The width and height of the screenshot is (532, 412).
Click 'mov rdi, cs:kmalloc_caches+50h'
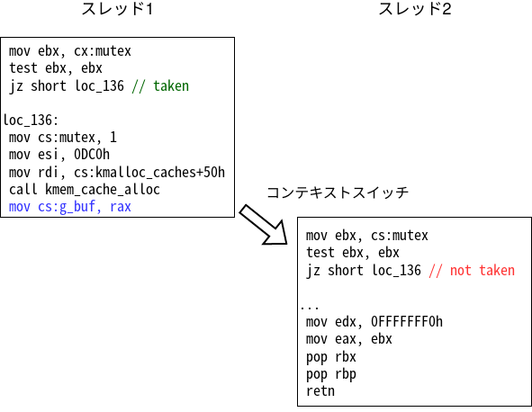(x=117, y=172)
